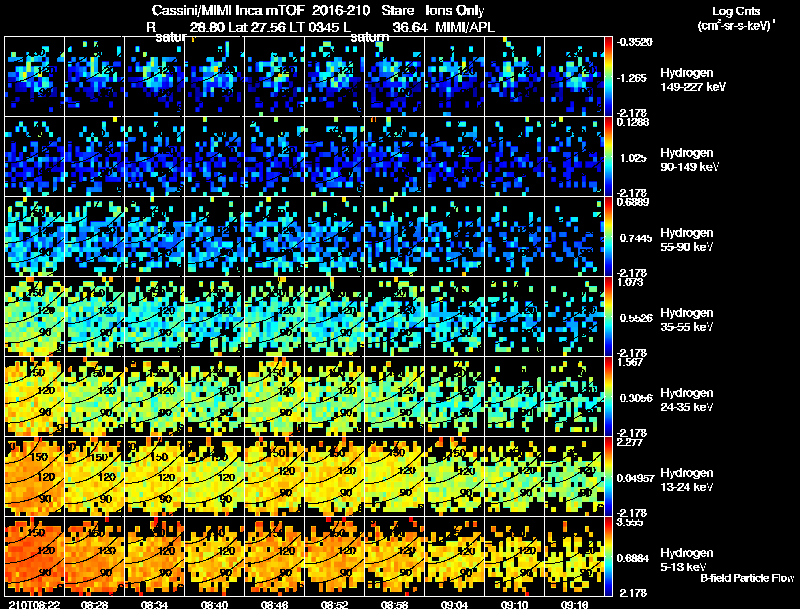Open the 35-55 keV image panel at 08:40
The height and width of the screenshot is (609, 800).
coord(214,317)
